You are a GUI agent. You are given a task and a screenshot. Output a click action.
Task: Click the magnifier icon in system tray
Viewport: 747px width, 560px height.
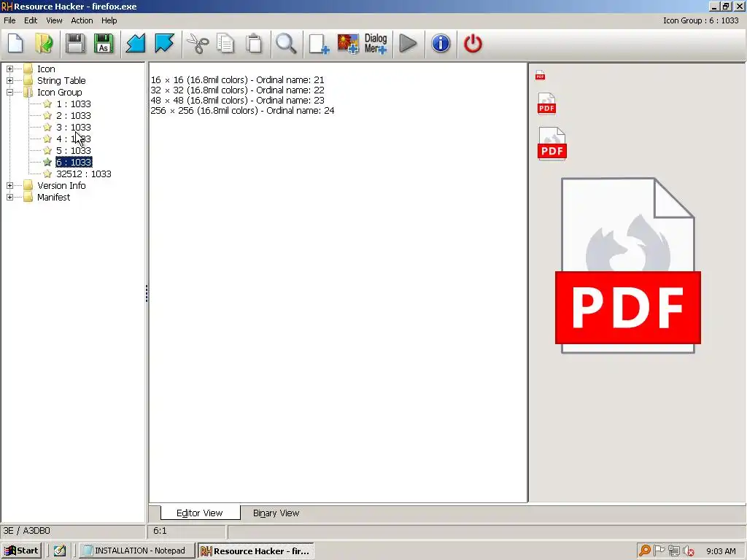(x=645, y=551)
